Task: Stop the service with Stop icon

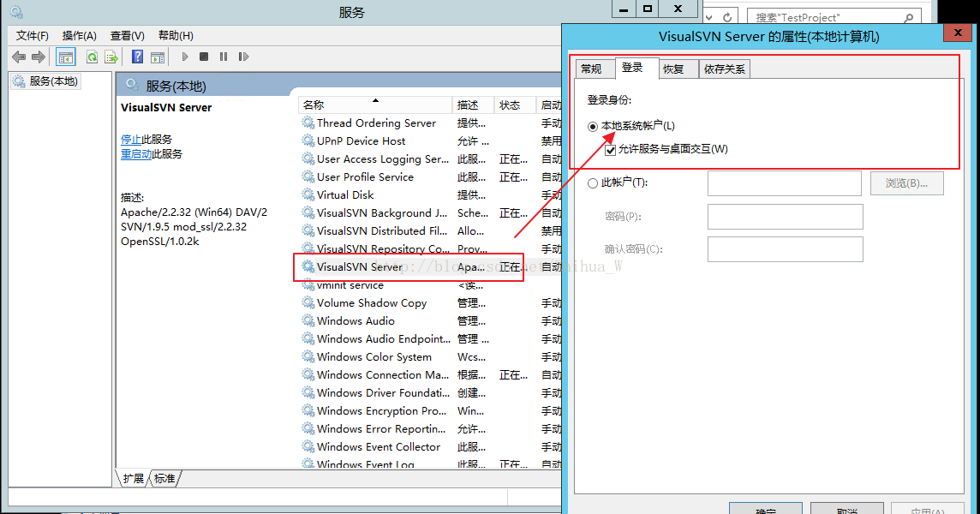Action: [x=204, y=57]
